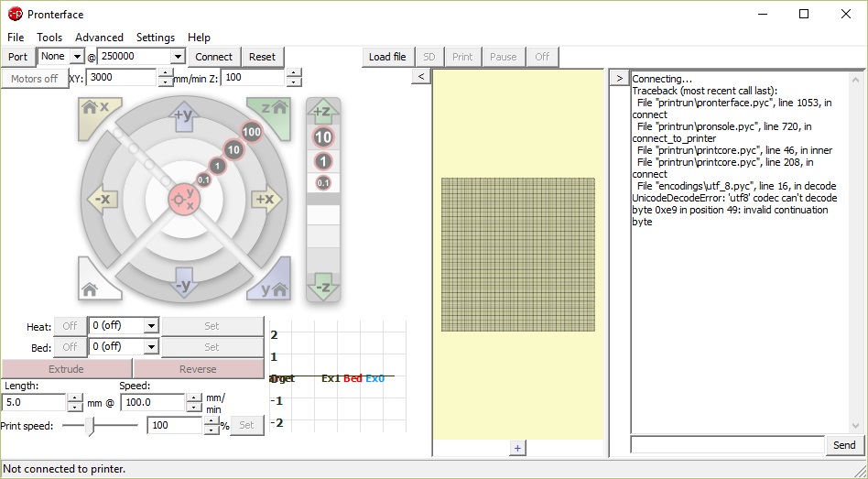Click the Print speed Set button
The height and width of the screenshot is (479, 868).
pos(246,425)
